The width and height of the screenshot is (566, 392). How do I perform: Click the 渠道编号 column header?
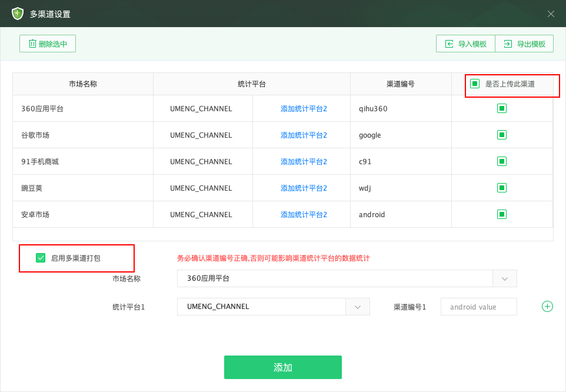[x=401, y=84]
